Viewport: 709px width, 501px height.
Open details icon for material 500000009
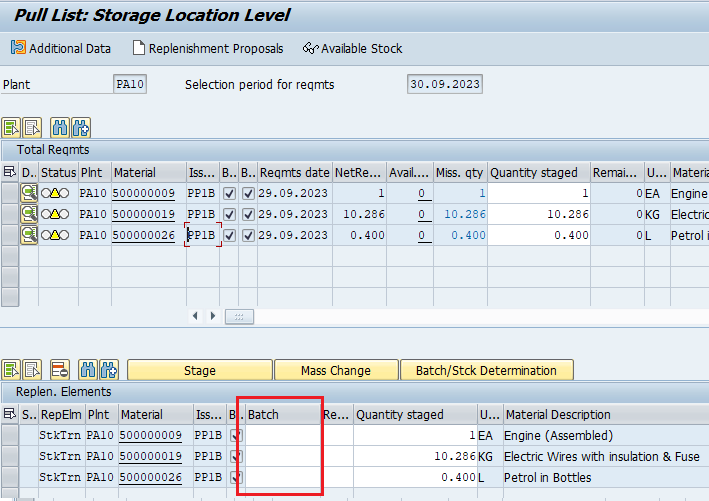tap(29, 194)
